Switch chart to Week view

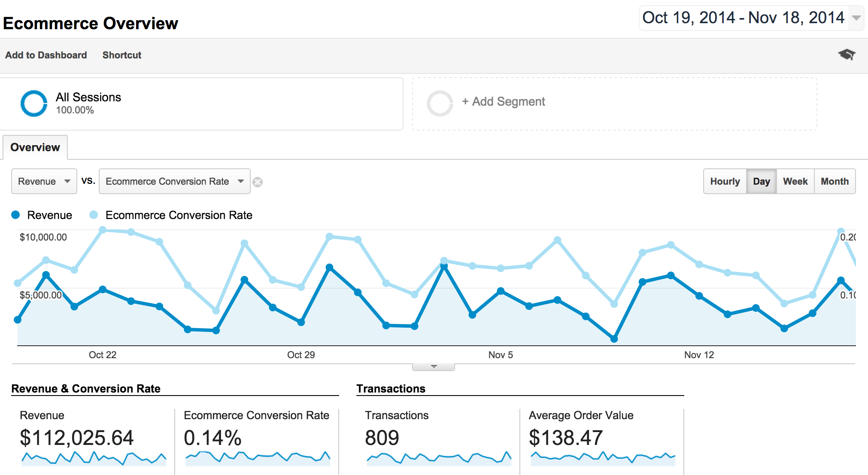[795, 181]
